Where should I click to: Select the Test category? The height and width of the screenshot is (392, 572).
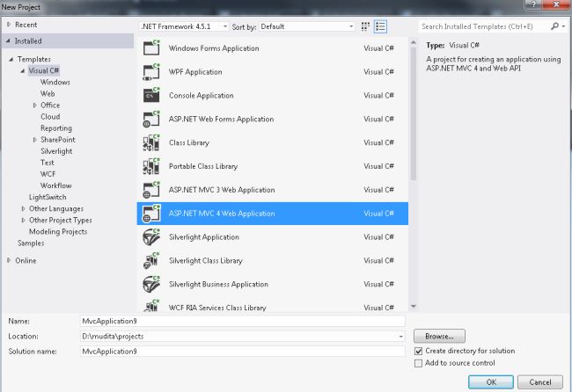48,163
